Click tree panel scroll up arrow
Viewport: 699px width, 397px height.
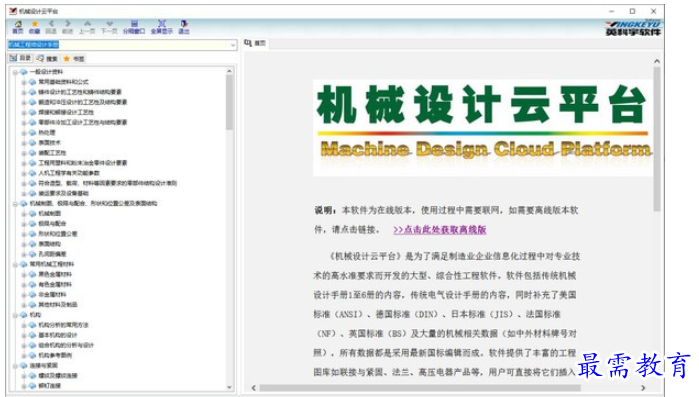(230, 71)
